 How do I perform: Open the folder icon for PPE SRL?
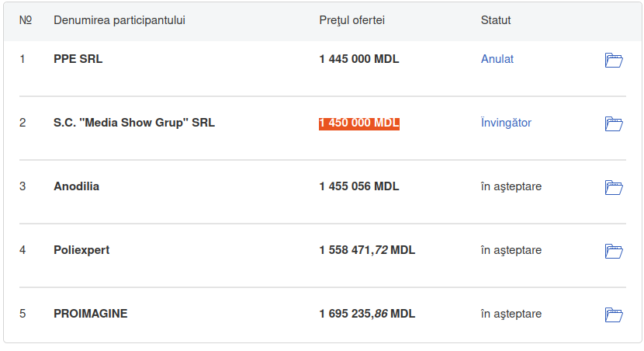click(614, 60)
